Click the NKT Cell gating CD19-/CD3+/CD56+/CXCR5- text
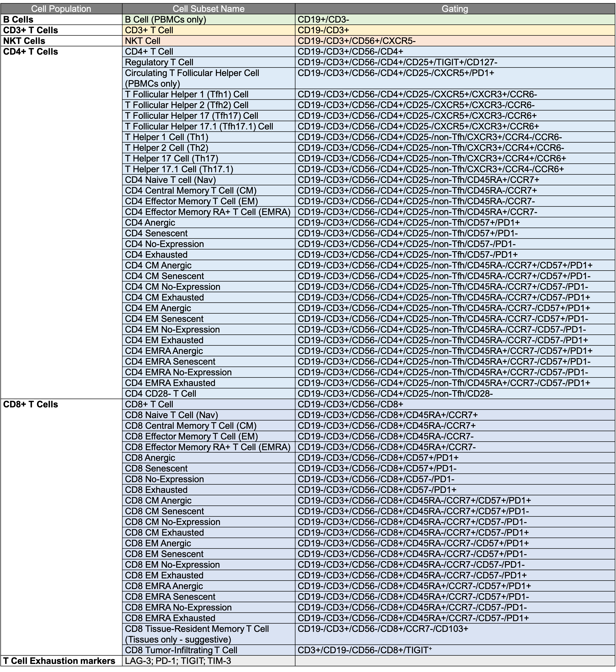This screenshot has height=672, width=616. pos(356,41)
